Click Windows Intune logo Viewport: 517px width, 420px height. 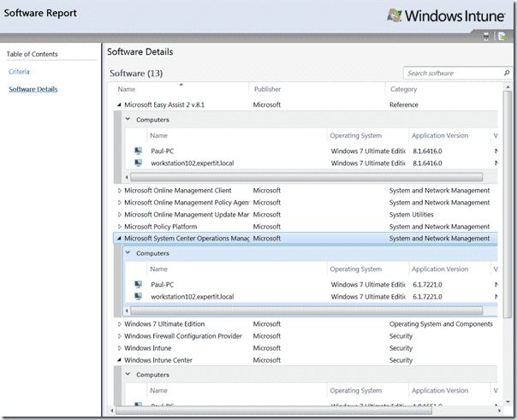click(446, 15)
